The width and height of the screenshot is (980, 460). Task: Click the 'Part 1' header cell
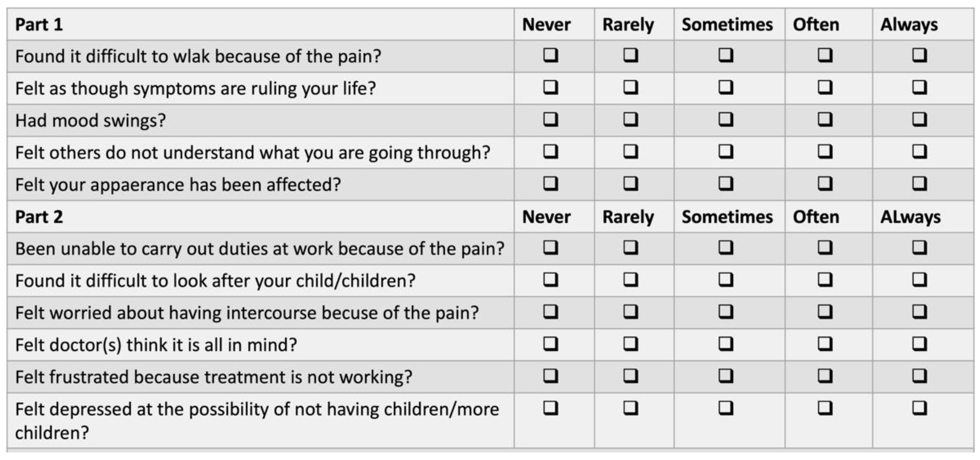coord(39,25)
